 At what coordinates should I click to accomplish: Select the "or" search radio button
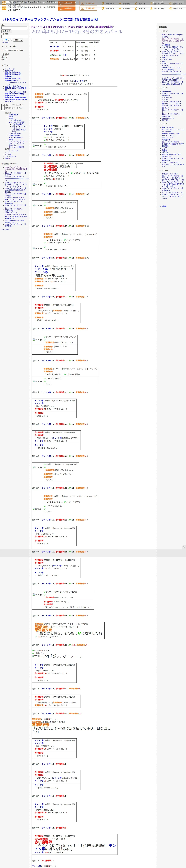(x=11, y=39)
